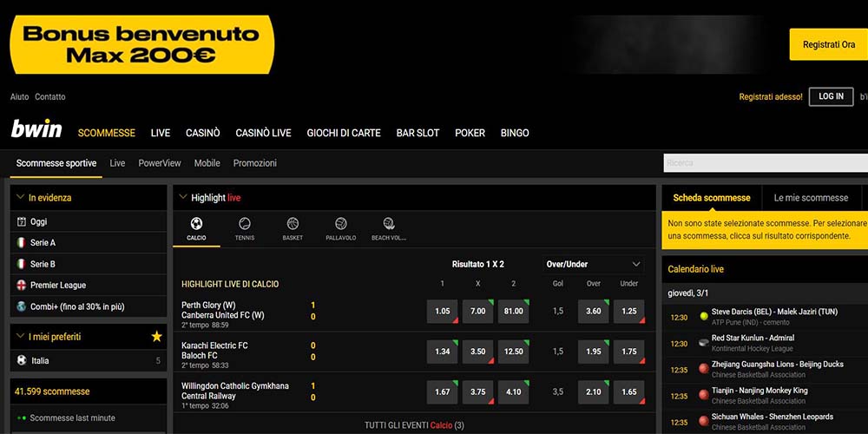Collapse the Highlight live panel
The width and height of the screenshot is (868, 434).
click(x=182, y=198)
